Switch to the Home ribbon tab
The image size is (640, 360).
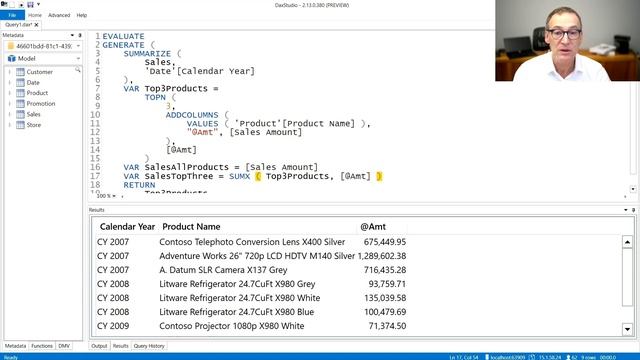(x=35, y=15)
